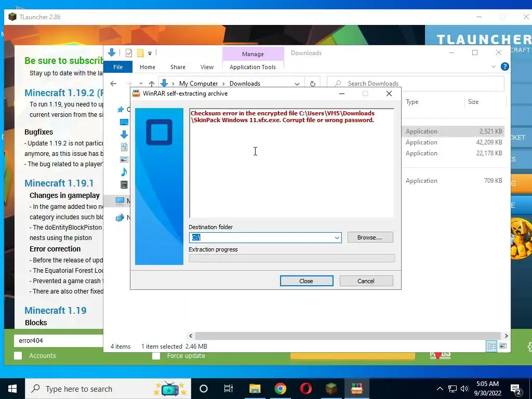Click Music note icon in navigation pane
Viewport: 532px width, 399px height.
(x=124, y=171)
